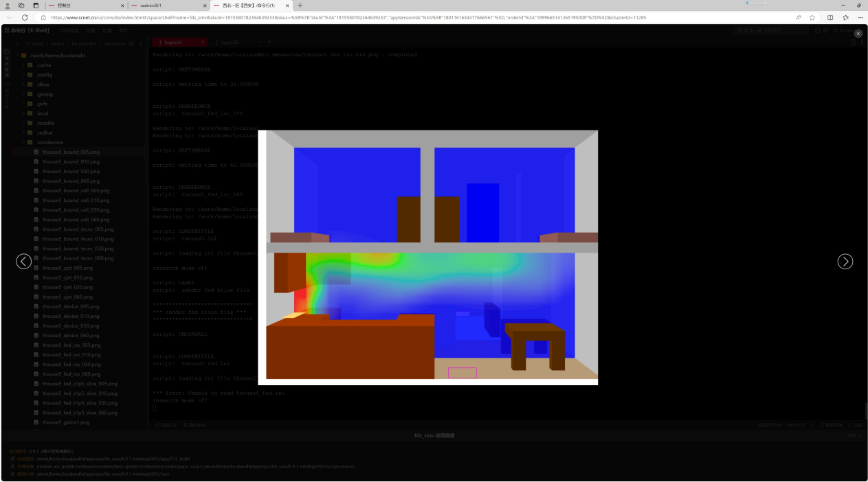868x482 pixels.
Task: Reload the page with browser refresh
Action: point(25,17)
